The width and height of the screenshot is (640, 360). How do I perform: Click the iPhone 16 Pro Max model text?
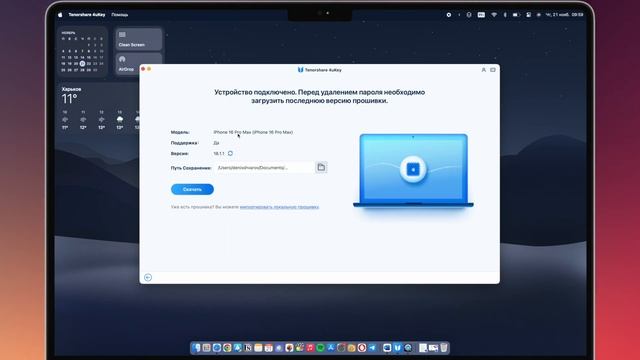(x=253, y=132)
